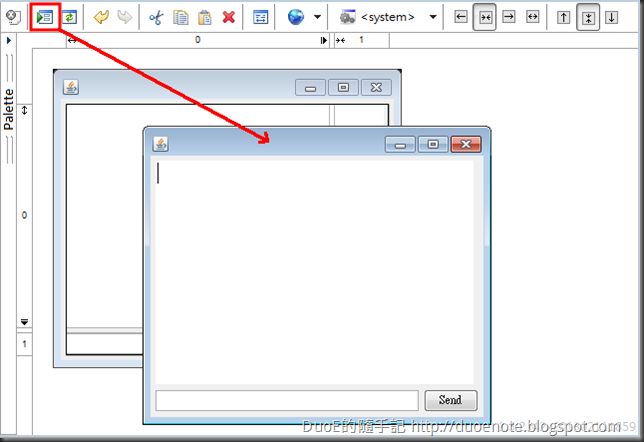Open the dropdown arrow beside the globe

(x=317, y=17)
